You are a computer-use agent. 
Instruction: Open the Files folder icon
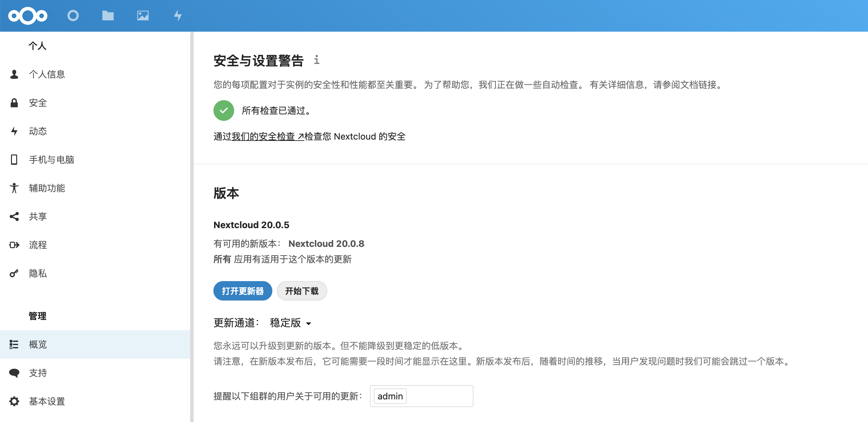coord(108,16)
